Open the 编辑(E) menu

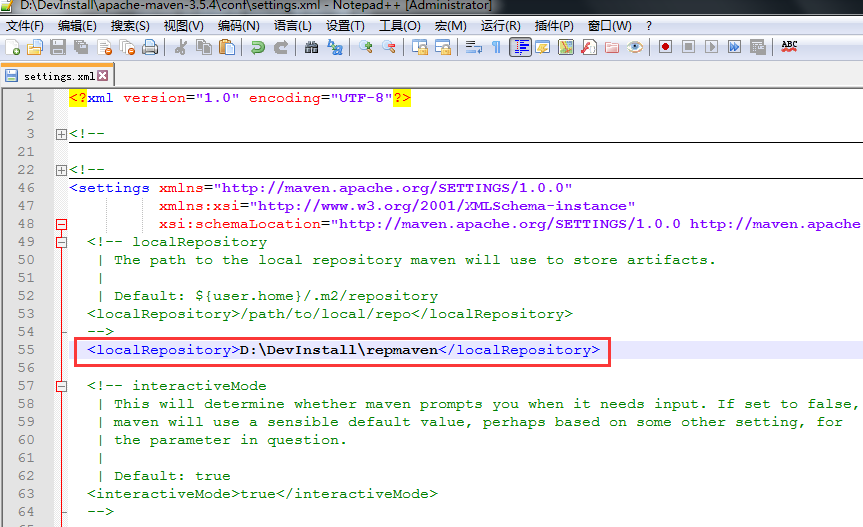pyautogui.click(x=77, y=26)
